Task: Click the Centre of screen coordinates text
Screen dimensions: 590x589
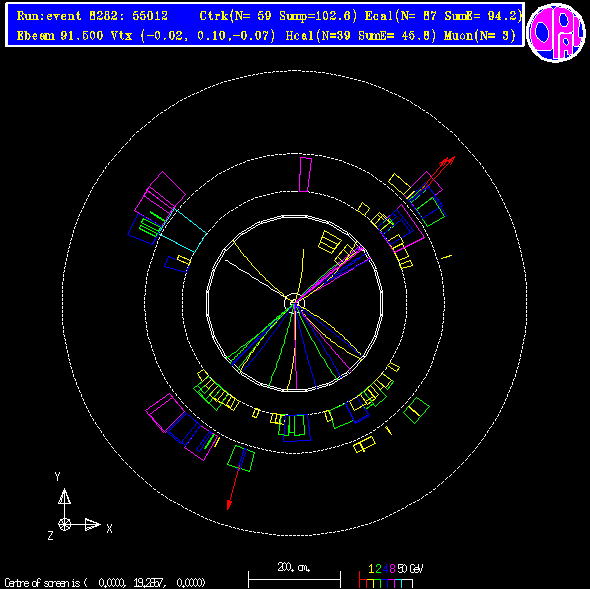Action: (105, 583)
